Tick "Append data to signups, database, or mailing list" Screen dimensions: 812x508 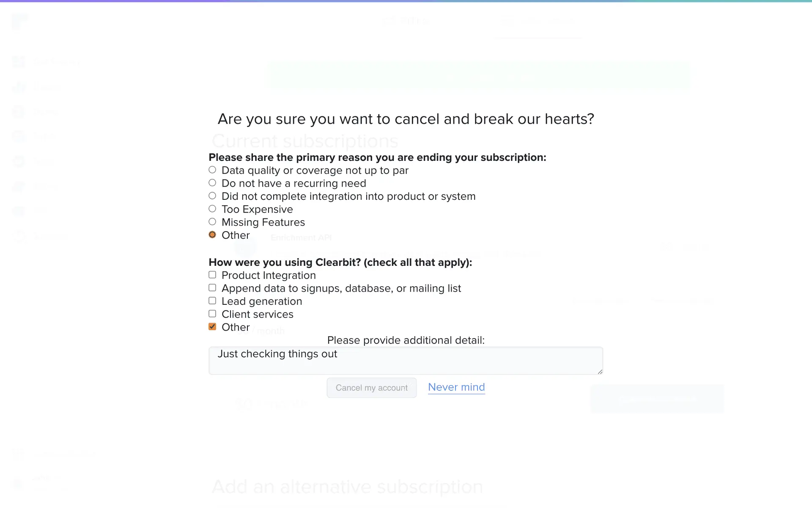pos(212,288)
